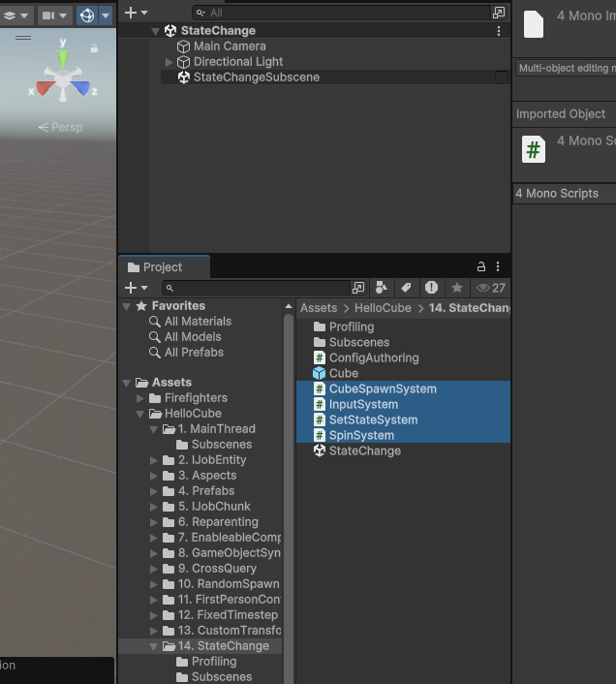Viewport: 616px width, 684px height.
Task: Click the scroll up arrow of folder tree
Action: tap(289, 307)
